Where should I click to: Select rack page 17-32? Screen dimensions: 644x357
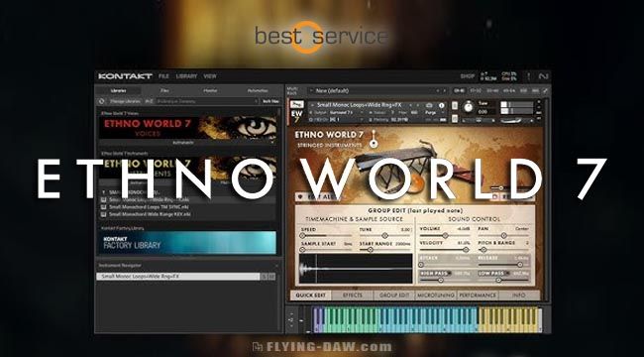[476, 90]
